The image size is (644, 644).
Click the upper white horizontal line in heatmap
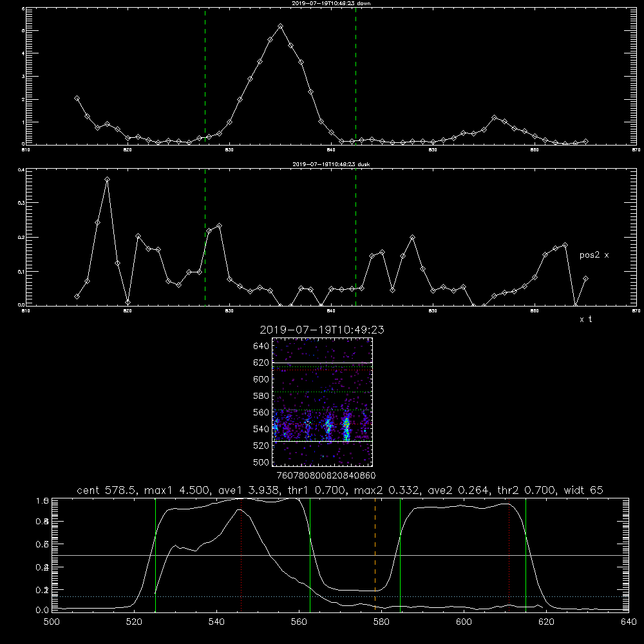coord(322,363)
